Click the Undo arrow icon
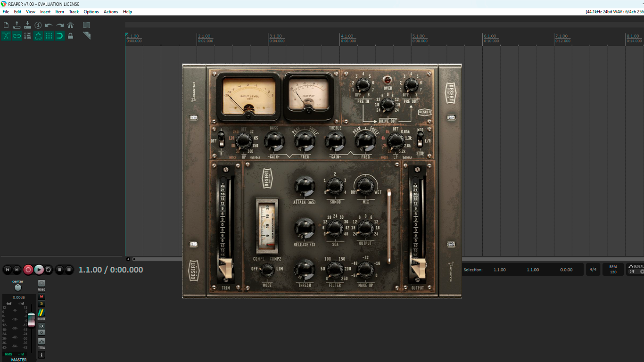644x362 pixels. tap(49, 25)
